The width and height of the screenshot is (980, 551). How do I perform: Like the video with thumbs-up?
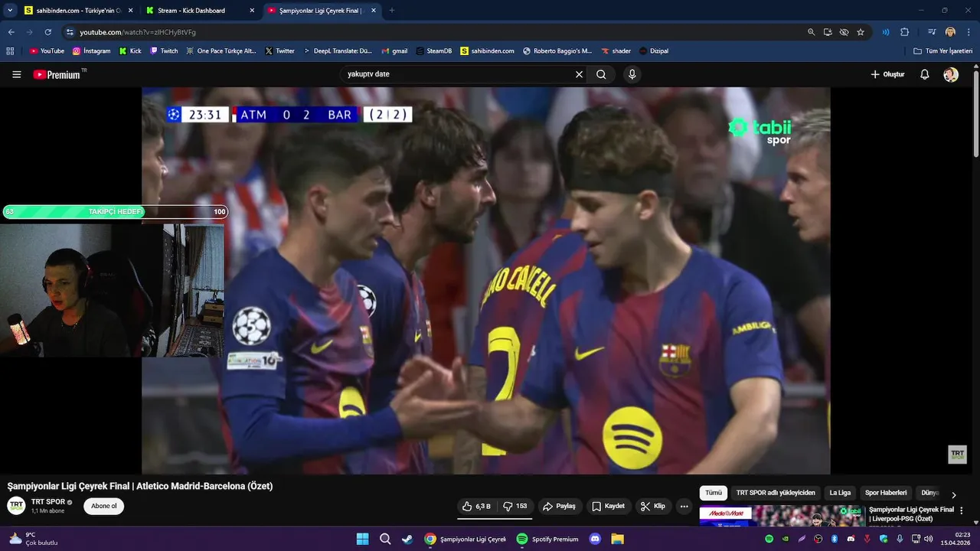475,506
